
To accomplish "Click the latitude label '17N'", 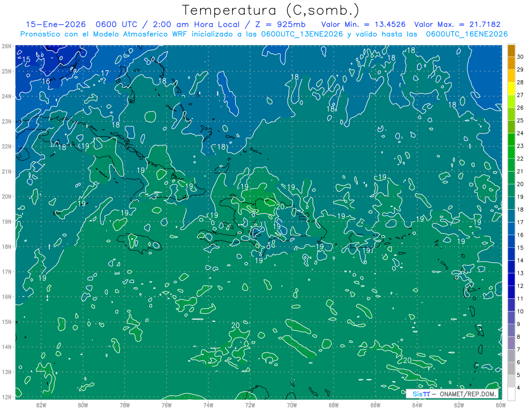I will [7, 272].
